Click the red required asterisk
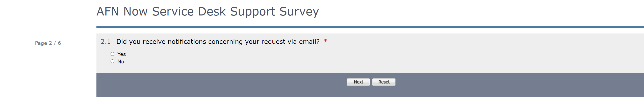 pos(325,41)
